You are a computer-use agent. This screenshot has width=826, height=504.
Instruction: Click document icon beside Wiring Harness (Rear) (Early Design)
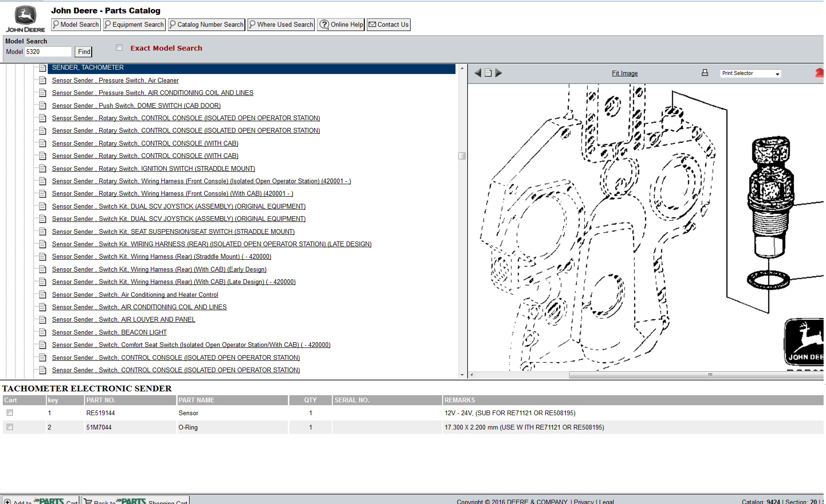coord(42,270)
